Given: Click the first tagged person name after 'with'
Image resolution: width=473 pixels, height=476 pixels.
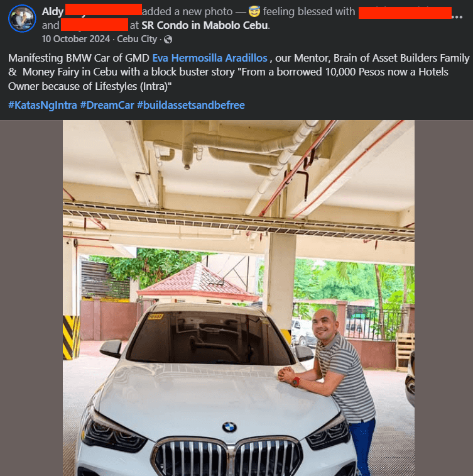Looking at the screenshot, I should [x=405, y=13].
